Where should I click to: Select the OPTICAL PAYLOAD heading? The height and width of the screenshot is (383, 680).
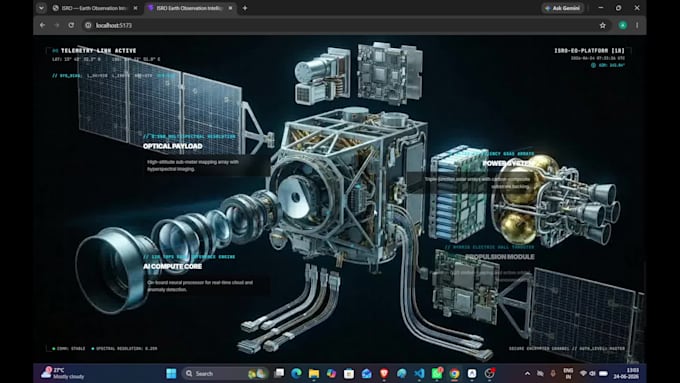coord(173,146)
